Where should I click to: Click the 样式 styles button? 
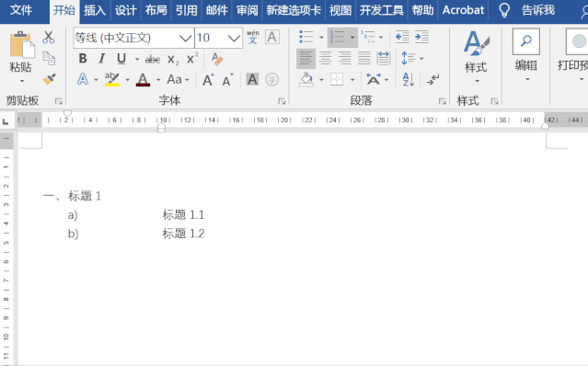coord(476,57)
